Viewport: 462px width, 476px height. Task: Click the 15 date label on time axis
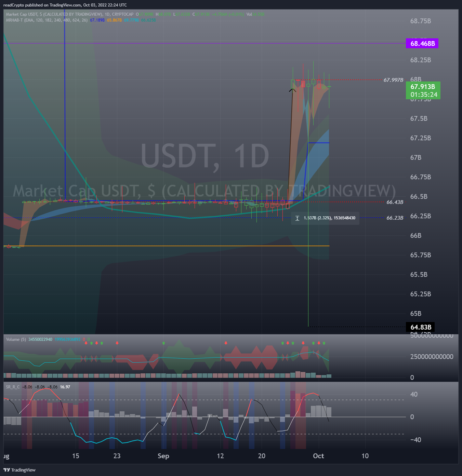click(76, 456)
